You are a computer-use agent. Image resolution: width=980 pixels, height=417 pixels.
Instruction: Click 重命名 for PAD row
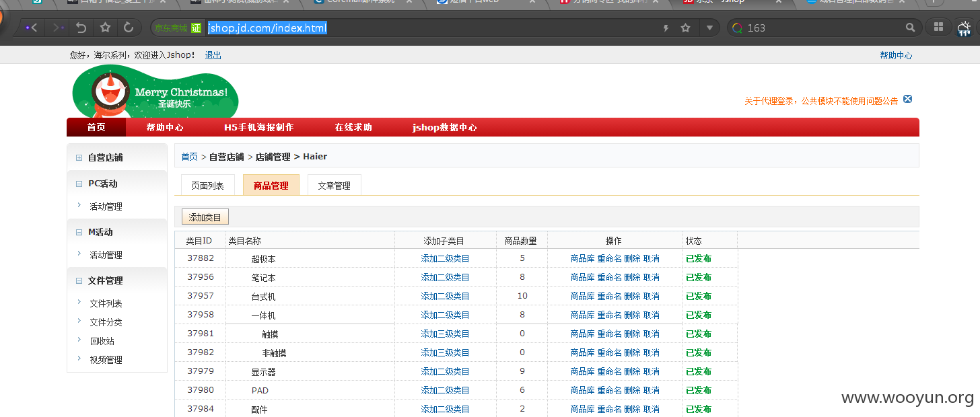(x=609, y=390)
